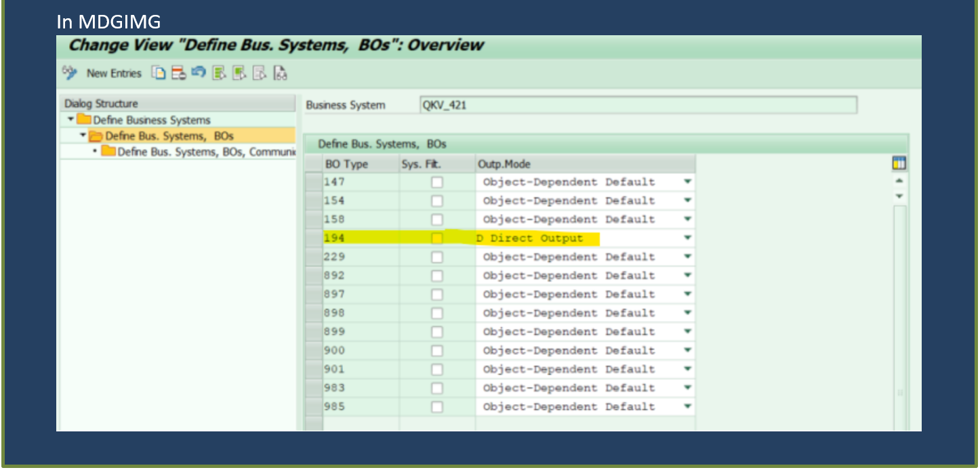Click table scroll up arrow
This screenshot has width=980, height=470.
coord(899,181)
